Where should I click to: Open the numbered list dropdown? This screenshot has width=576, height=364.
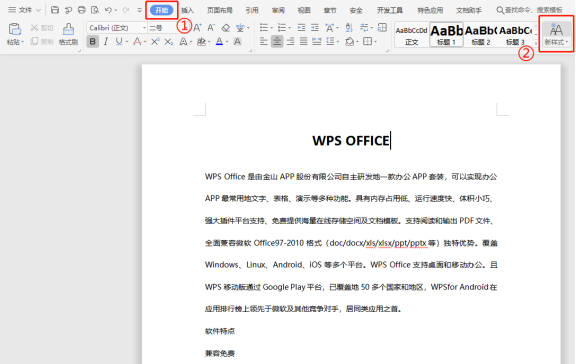tap(290, 28)
